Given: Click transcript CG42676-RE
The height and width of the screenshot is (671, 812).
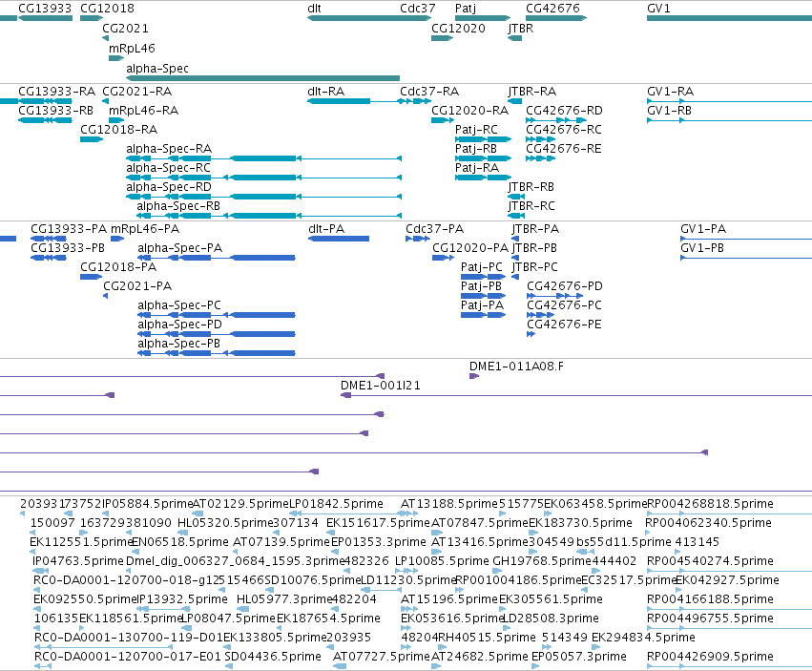Looking at the screenshot, I should click(540, 158).
